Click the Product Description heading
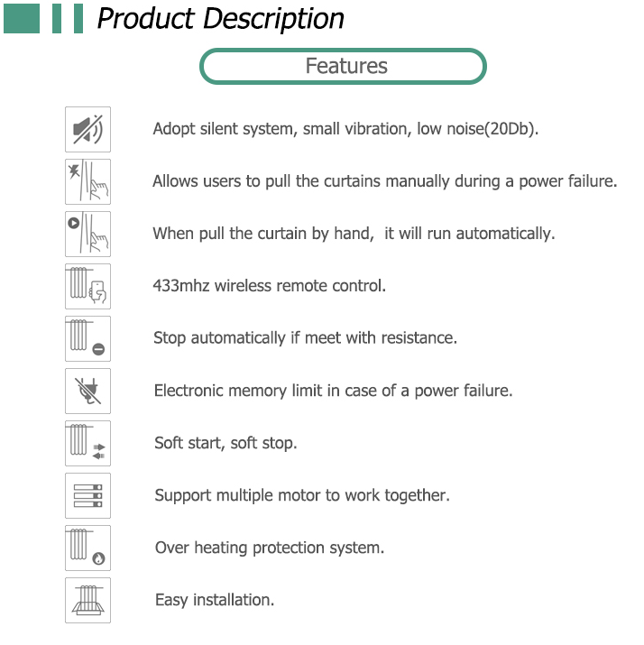This screenshot has height=645, width=644. (x=220, y=19)
